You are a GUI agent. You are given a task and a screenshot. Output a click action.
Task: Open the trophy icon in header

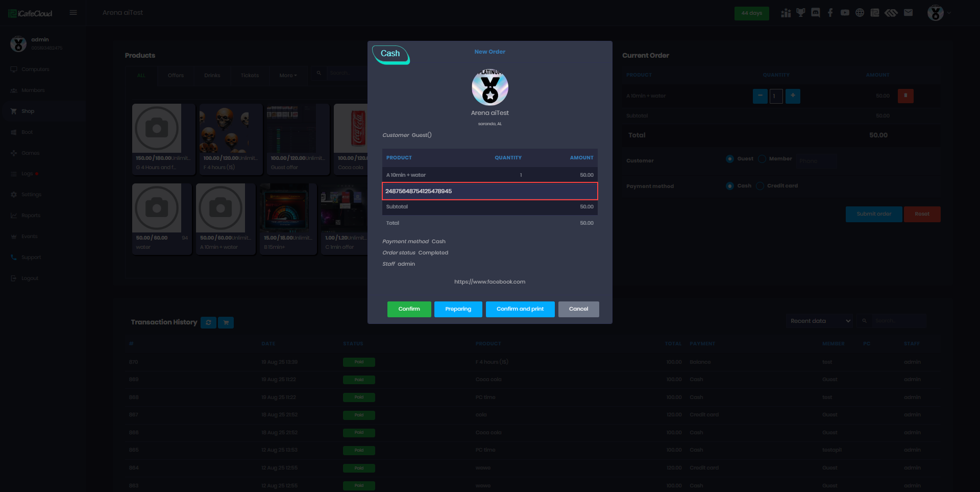pyautogui.click(x=801, y=13)
